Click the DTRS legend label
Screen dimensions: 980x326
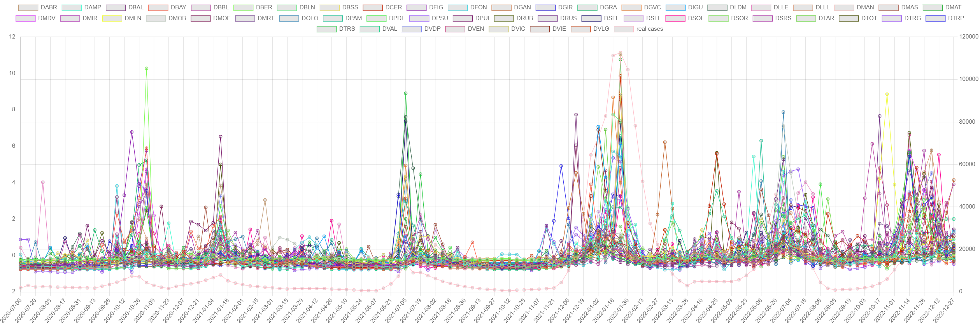(x=347, y=29)
